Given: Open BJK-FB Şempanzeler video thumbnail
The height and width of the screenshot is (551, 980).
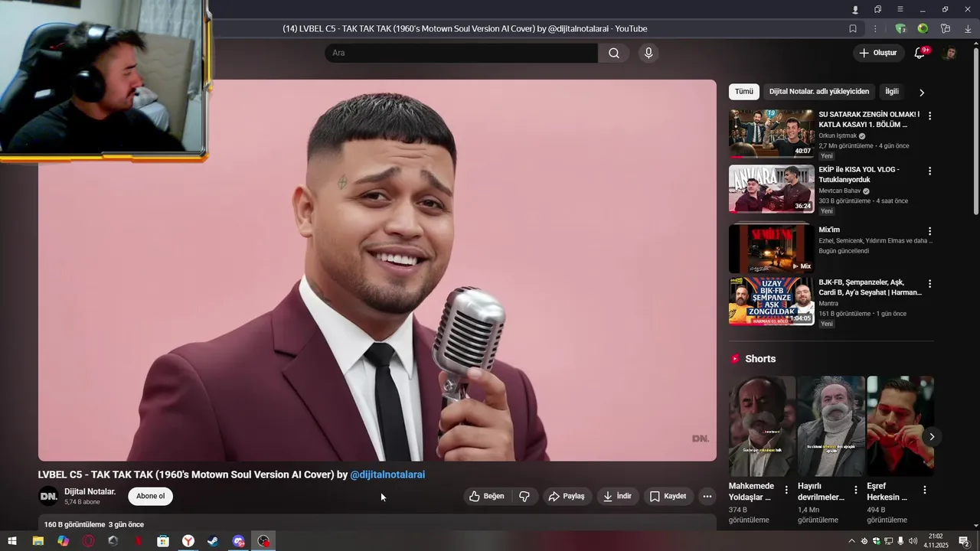Looking at the screenshot, I should (772, 302).
